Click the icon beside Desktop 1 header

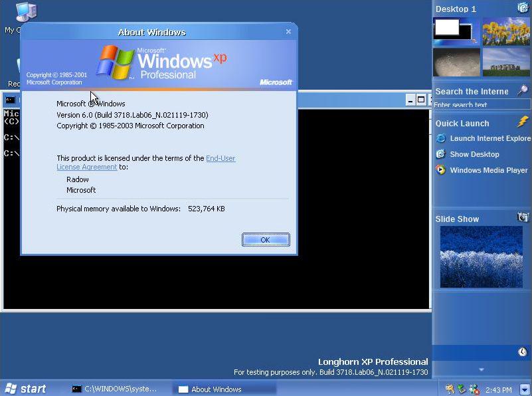coord(523,8)
